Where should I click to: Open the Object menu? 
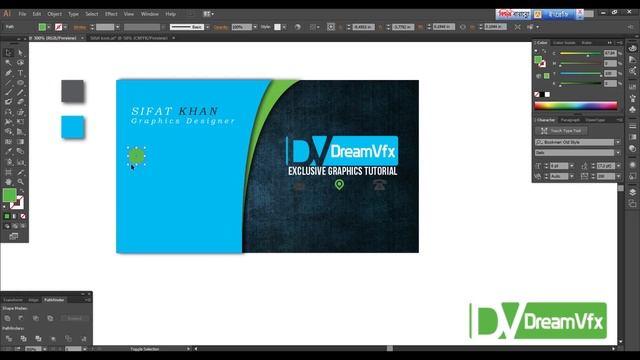point(54,14)
